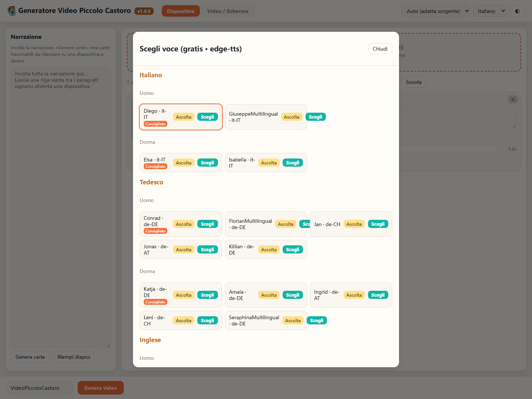Choose the Jan de-CH voice
532x399 pixels.
(378, 224)
